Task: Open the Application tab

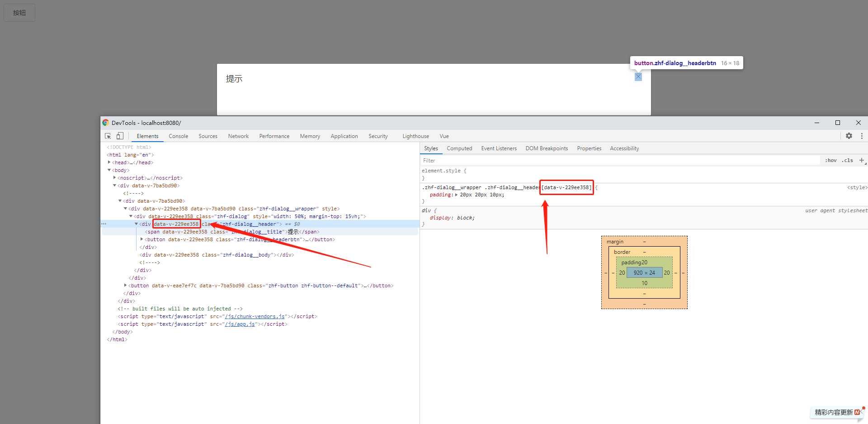Action: pyautogui.click(x=344, y=136)
